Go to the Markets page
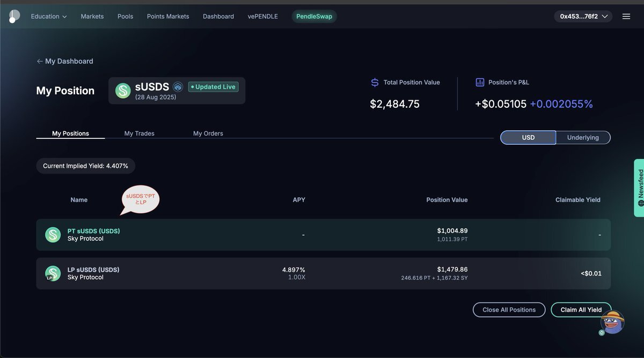 92,17
